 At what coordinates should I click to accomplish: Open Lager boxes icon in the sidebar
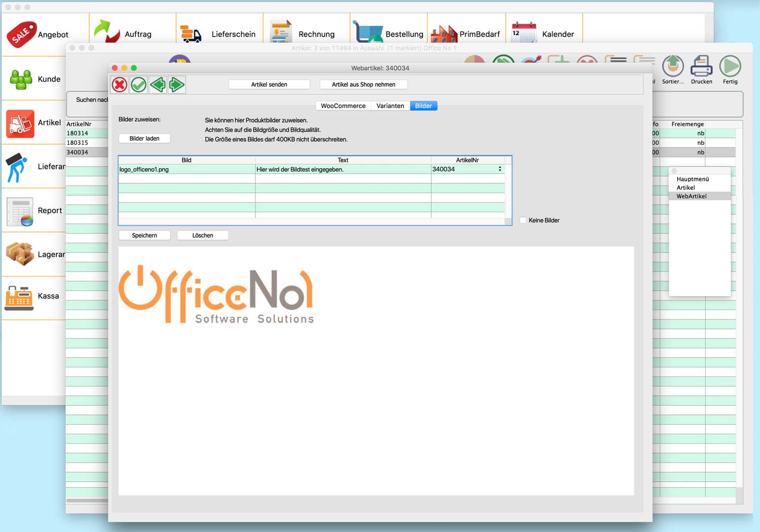pyautogui.click(x=20, y=254)
